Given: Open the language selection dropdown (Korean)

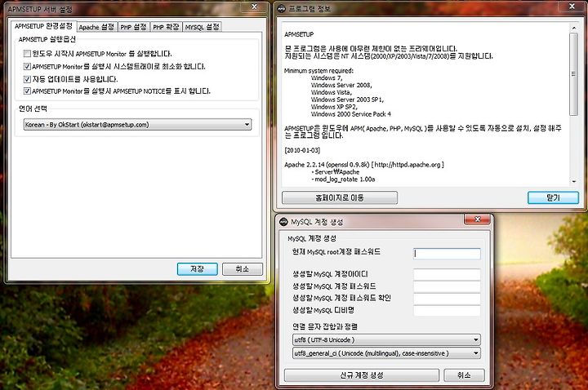Looking at the screenshot, I should 137,124.
